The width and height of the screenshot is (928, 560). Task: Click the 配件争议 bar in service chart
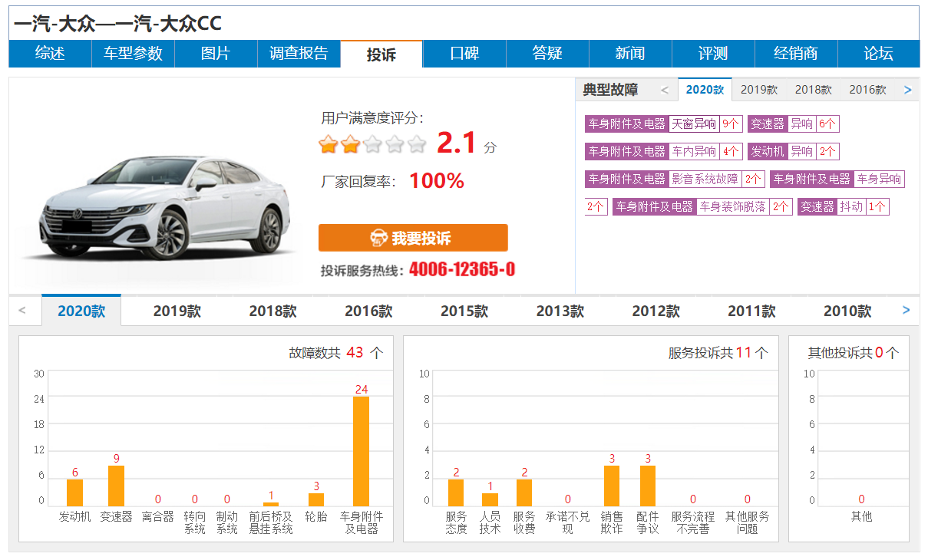pos(648,486)
